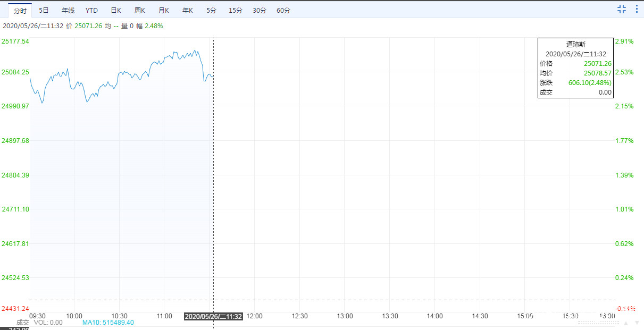
Task: Choose the 15分 interval tab
Action: tap(235, 11)
